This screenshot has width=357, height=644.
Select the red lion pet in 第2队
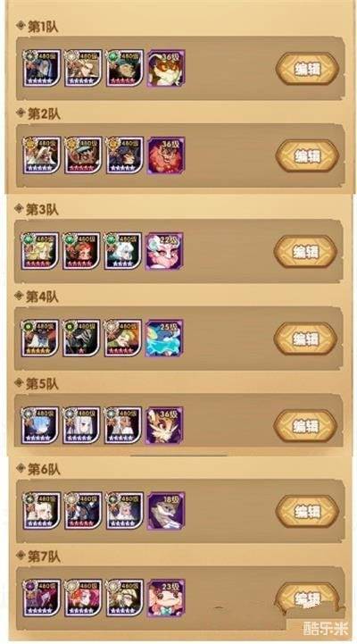click(x=166, y=155)
